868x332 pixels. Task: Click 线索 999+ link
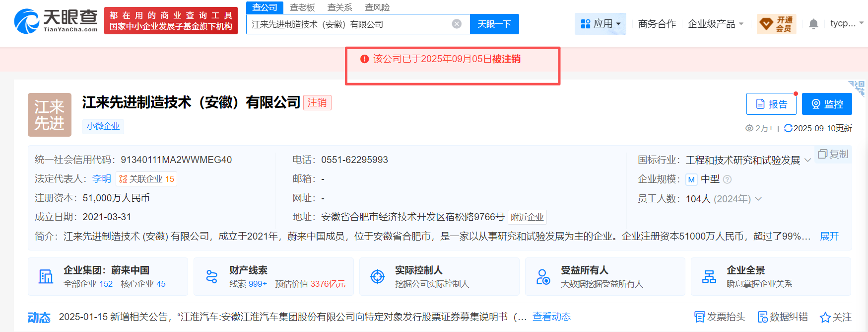point(248,284)
